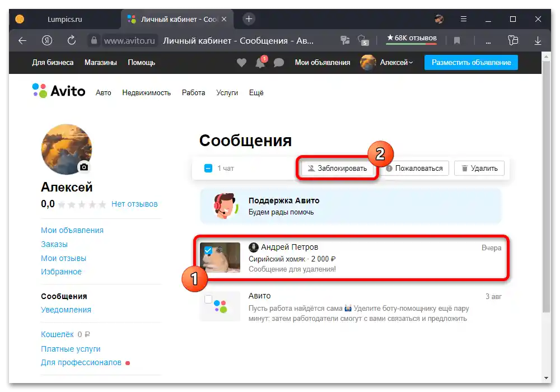Open the Авто category
560x392 pixels.
tap(103, 93)
